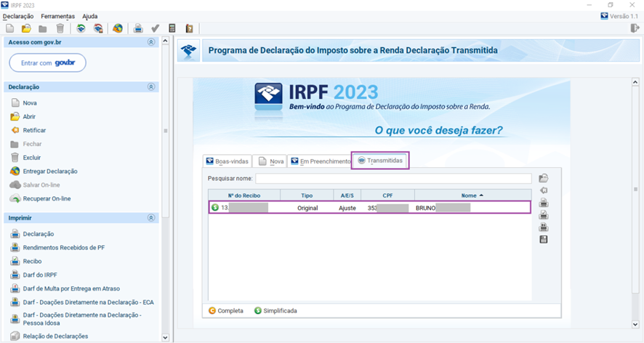Image resolution: width=644 pixels, height=343 pixels.
Task: Click Fechar in the sidebar
Action: [32, 144]
